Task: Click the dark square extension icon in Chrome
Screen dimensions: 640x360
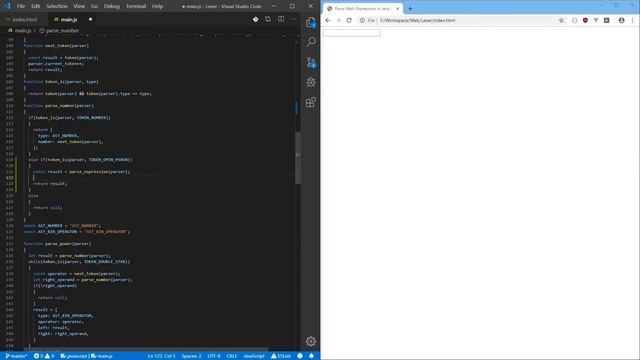Action: (607, 20)
